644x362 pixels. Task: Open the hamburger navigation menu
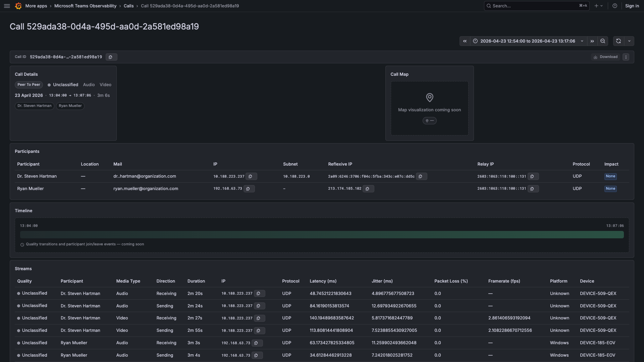[7, 6]
